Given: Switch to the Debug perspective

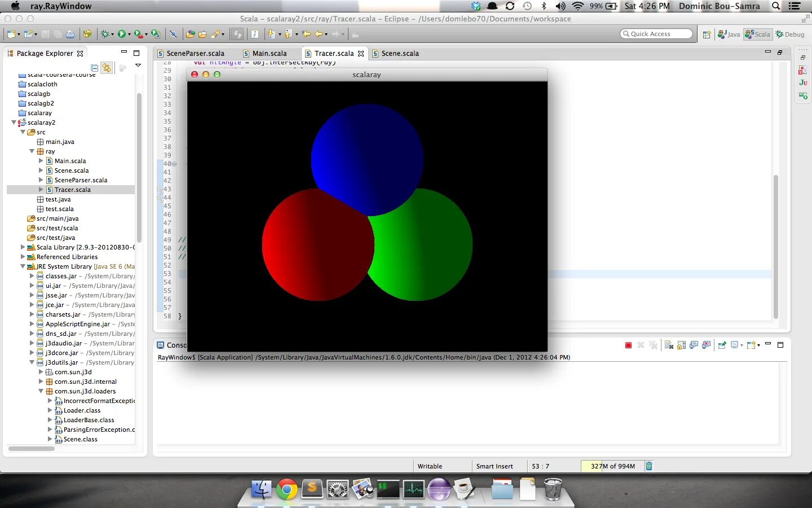Looking at the screenshot, I should 790,34.
